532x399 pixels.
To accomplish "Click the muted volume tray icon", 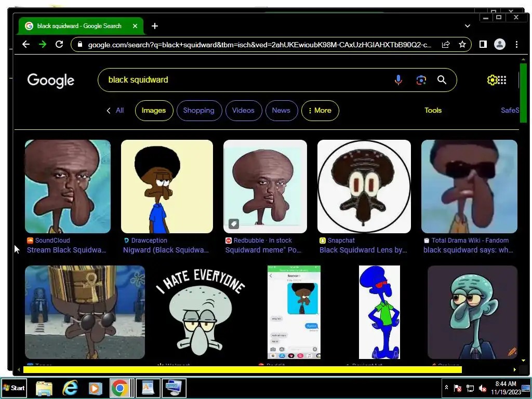I will 482,388.
